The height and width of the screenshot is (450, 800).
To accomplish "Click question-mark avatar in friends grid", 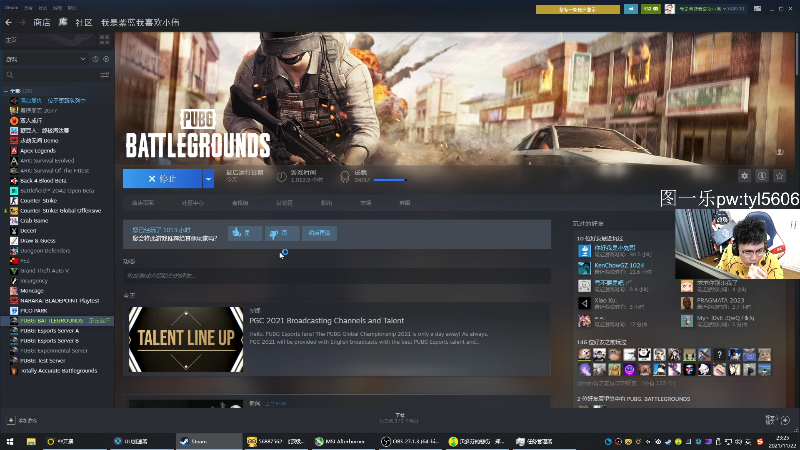I will pyautogui.click(x=719, y=355).
